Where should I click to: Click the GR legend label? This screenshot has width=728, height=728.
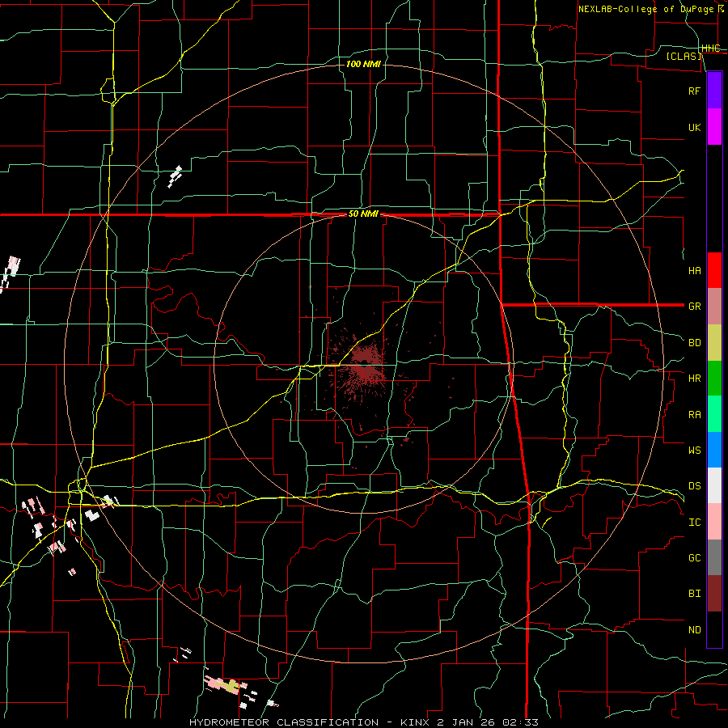pos(694,307)
